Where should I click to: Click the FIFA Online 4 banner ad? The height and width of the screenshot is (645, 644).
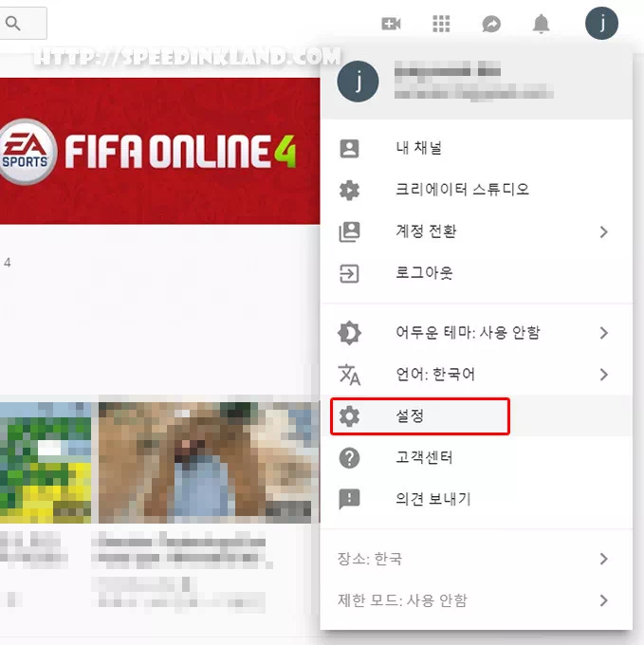[x=159, y=151]
